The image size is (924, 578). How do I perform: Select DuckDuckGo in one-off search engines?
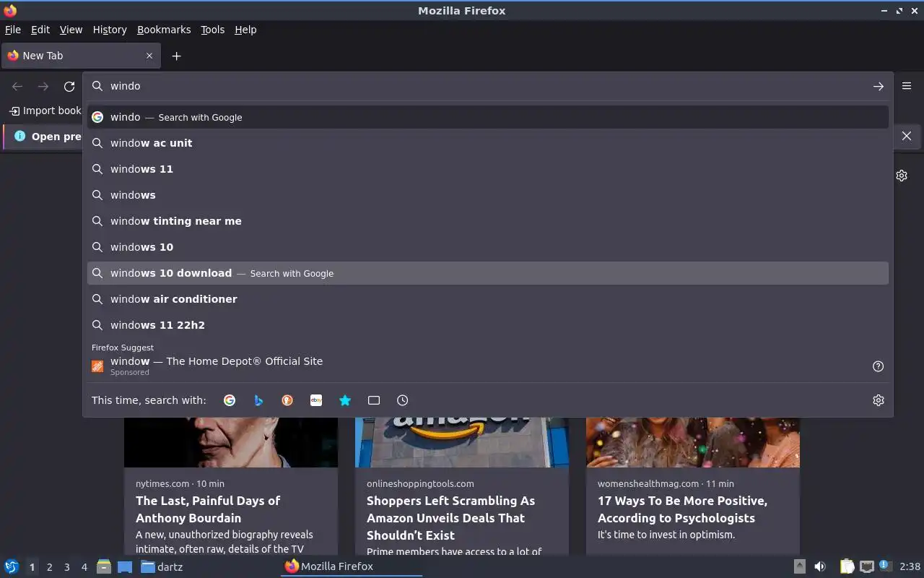[x=287, y=400]
